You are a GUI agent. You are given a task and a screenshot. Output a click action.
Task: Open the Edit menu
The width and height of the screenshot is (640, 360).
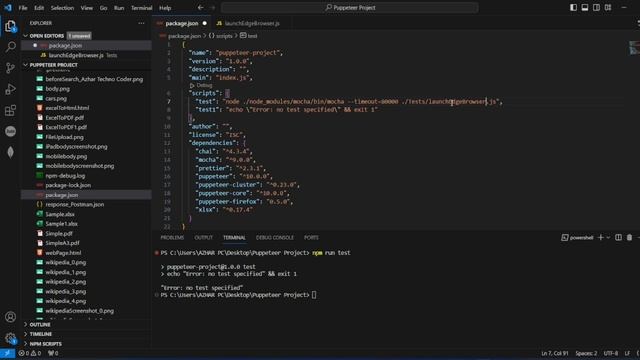tap(39, 8)
